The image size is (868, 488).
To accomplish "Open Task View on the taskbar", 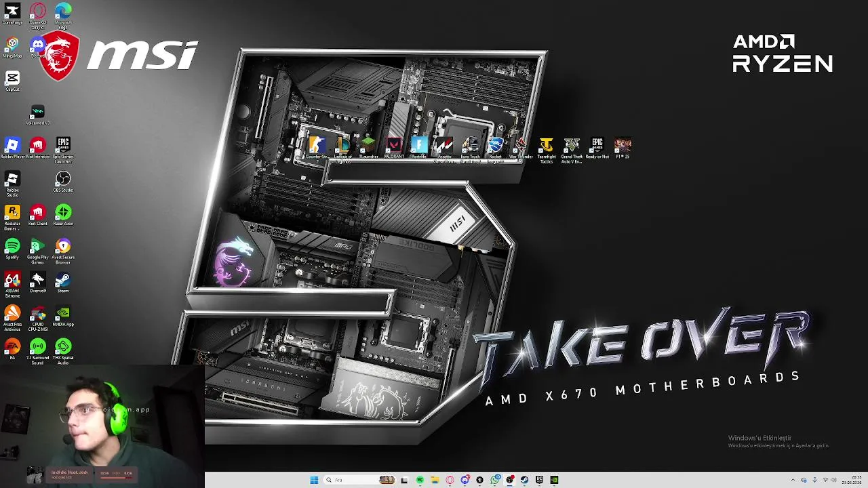I will [x=404, y=480].
